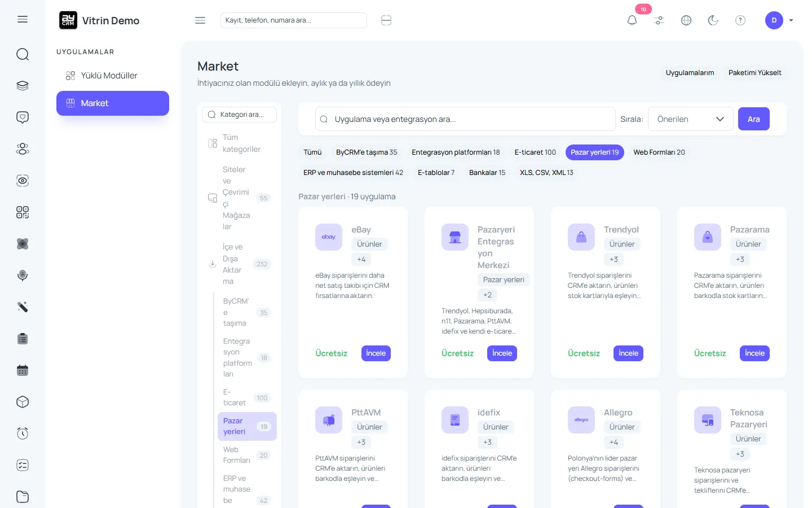Open the globe language icon
The image size is (812, 508).
686,20
